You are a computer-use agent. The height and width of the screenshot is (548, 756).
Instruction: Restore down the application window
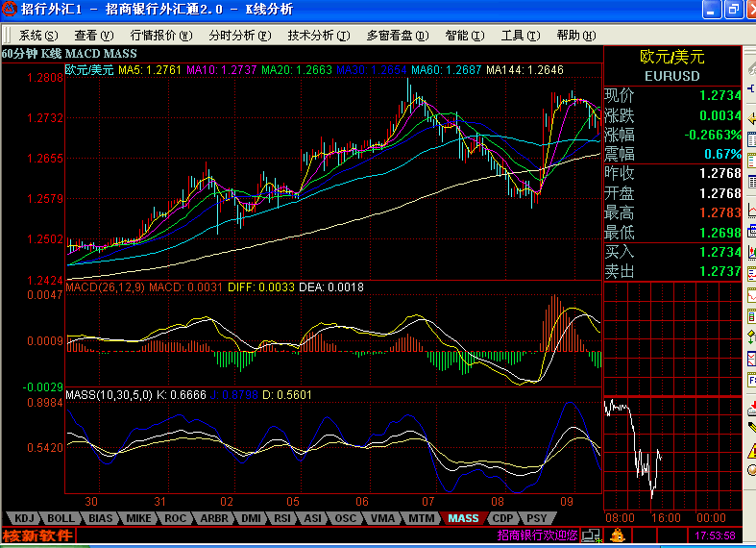(733, 10)
